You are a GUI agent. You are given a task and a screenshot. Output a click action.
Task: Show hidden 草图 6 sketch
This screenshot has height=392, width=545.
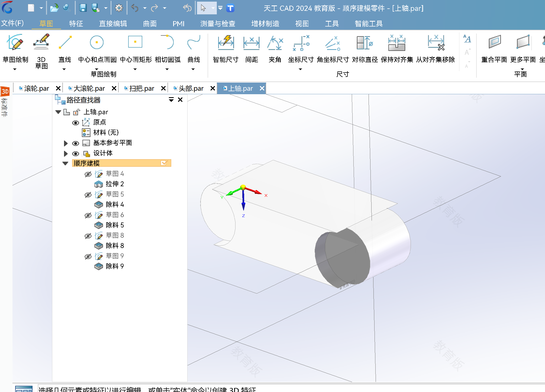[x=88, y=215]
